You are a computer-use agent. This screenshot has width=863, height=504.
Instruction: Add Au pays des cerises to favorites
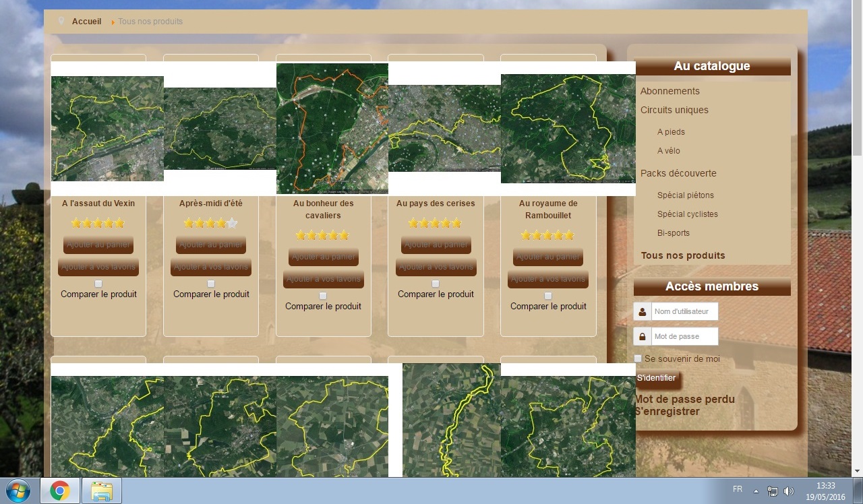click(436, 267)
